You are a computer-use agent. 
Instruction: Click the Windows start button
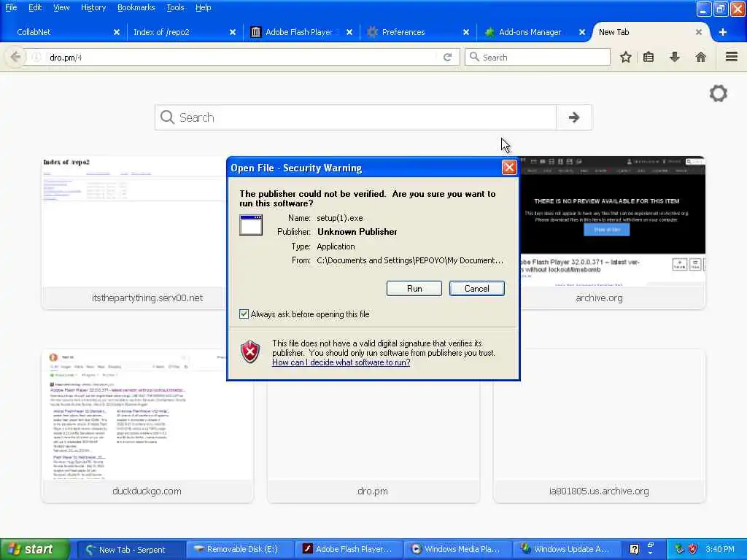point(34,549)
